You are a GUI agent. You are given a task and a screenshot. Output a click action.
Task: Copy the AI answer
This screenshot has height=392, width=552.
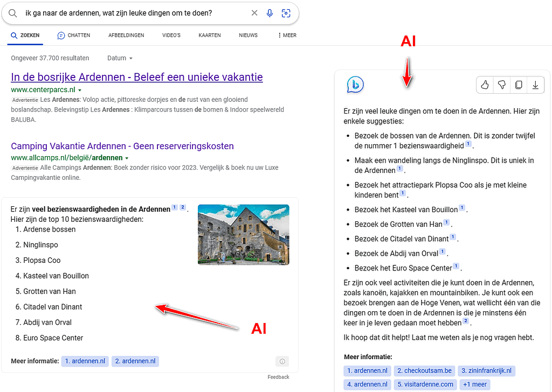pyautogui.click(x=519, y=85)
